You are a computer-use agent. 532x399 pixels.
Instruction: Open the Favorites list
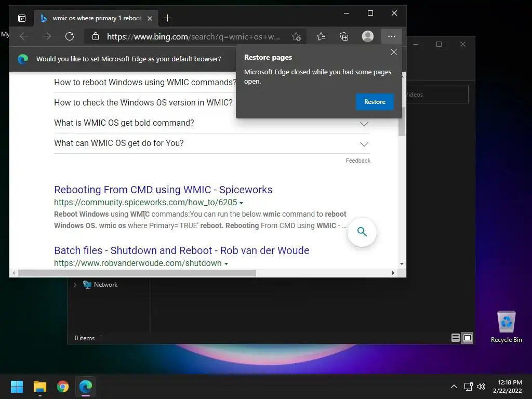(321, 36)
